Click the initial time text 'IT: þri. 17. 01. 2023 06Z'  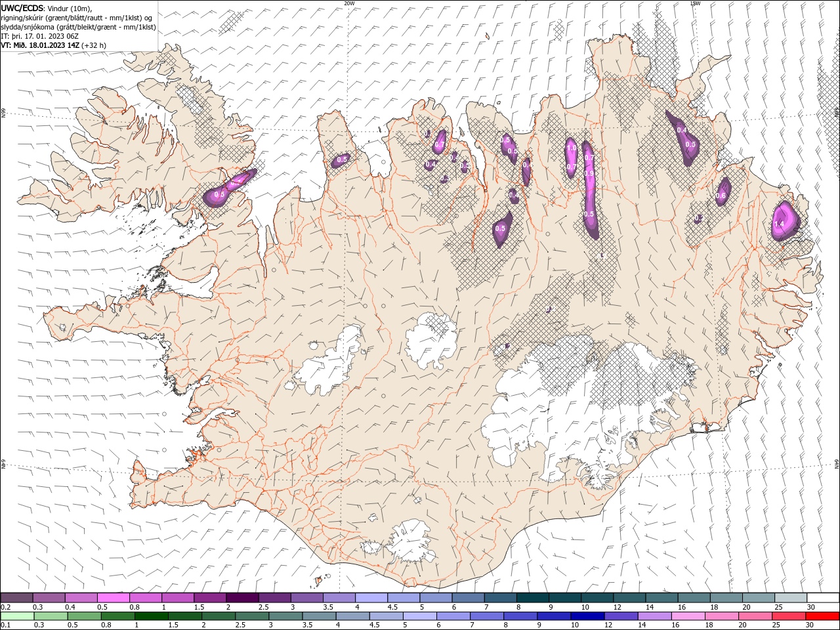click(41, 36)
